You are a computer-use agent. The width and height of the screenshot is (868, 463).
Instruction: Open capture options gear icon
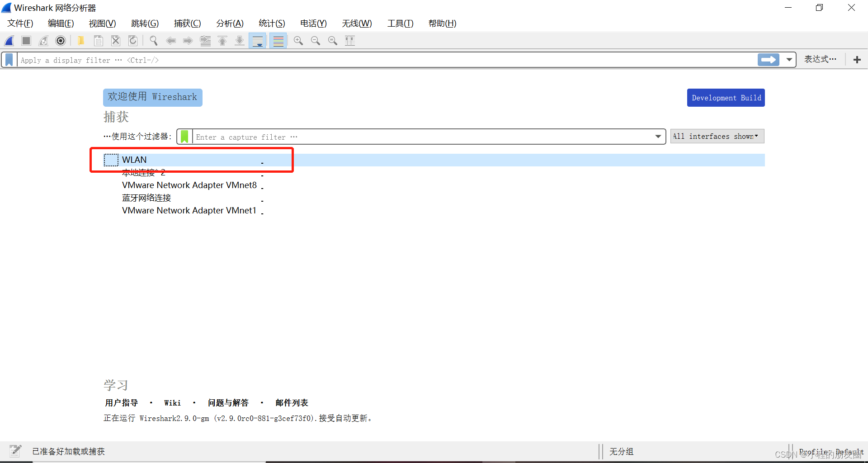[61, 41]
